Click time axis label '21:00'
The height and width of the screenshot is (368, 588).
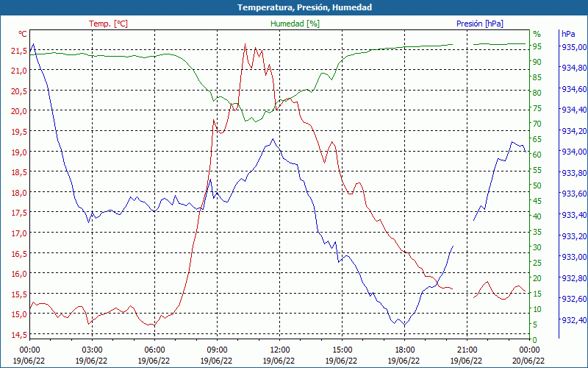(x=467, y=350)
